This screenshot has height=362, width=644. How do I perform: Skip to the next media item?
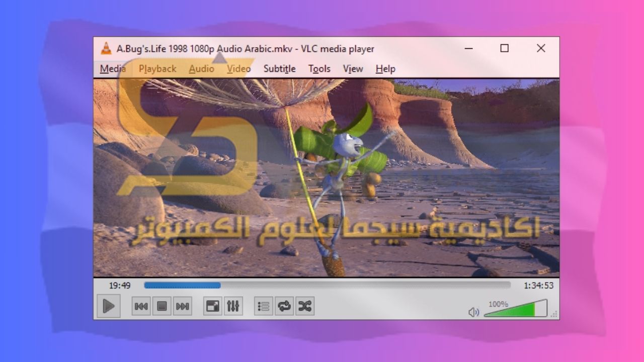(x=183, y=306)
